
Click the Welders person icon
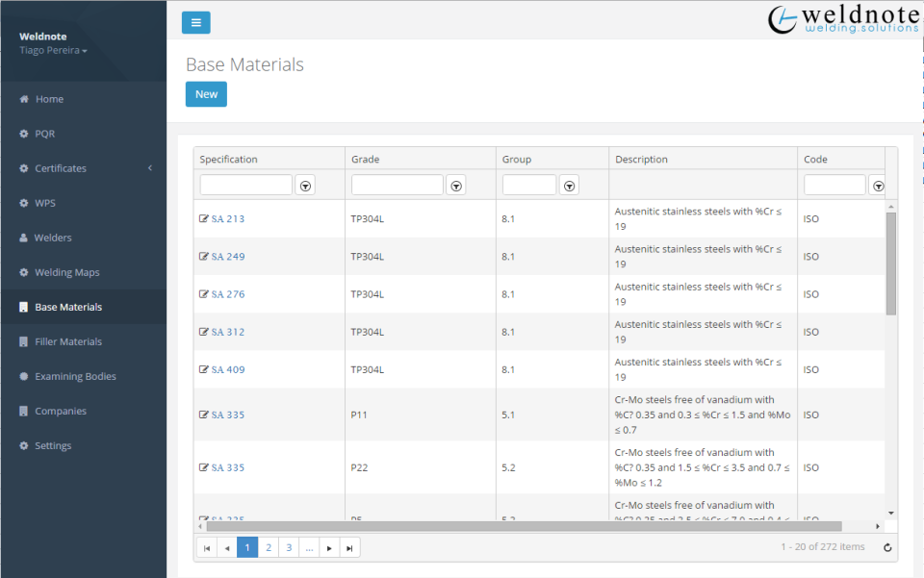point(23,238)
